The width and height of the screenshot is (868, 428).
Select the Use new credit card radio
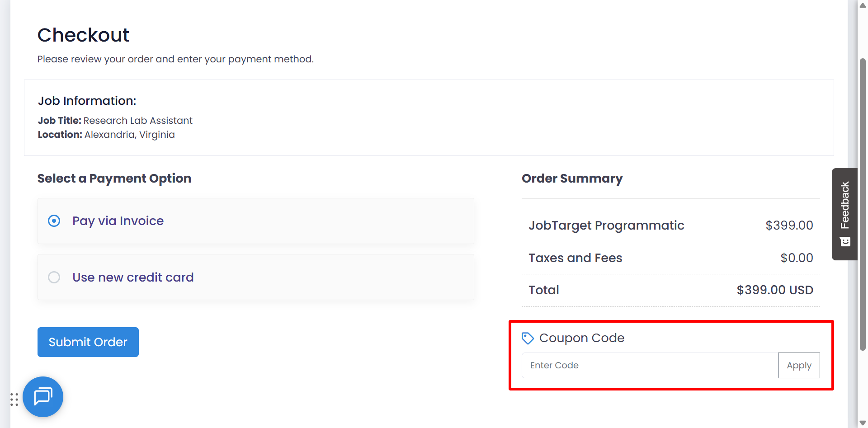(54, 277)
